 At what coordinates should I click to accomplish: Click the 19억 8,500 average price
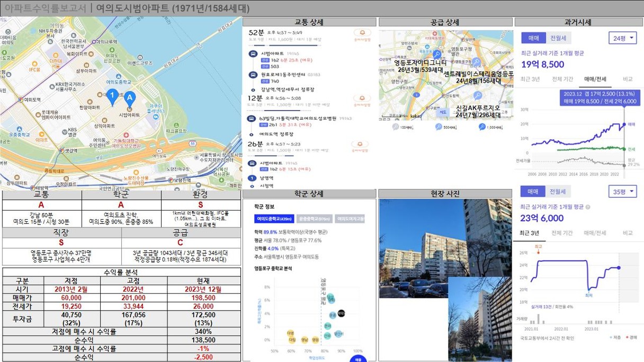(543, 65)
